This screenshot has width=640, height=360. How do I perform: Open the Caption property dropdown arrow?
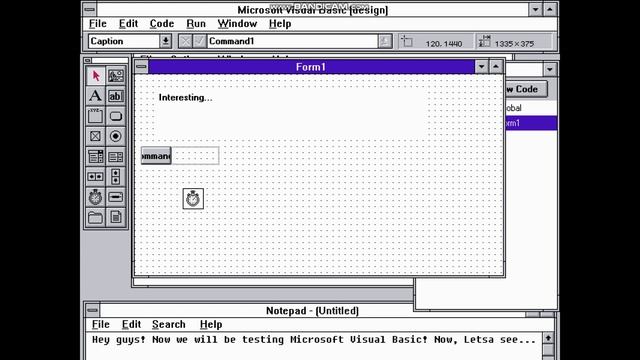(165, 41)
